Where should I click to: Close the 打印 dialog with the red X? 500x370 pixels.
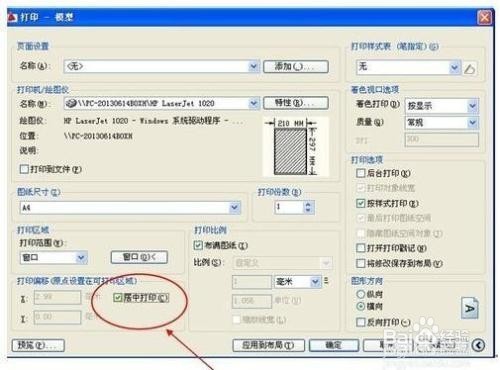tap(484, 17)
